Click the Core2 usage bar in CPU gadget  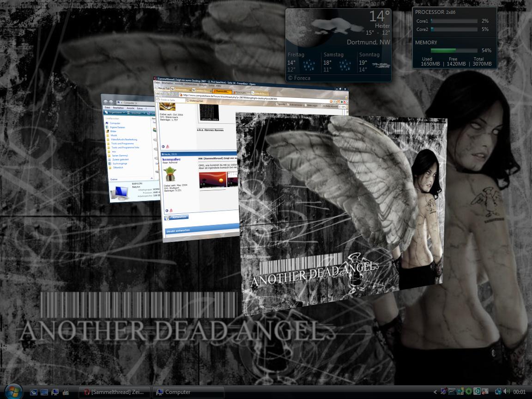[454, 29]
